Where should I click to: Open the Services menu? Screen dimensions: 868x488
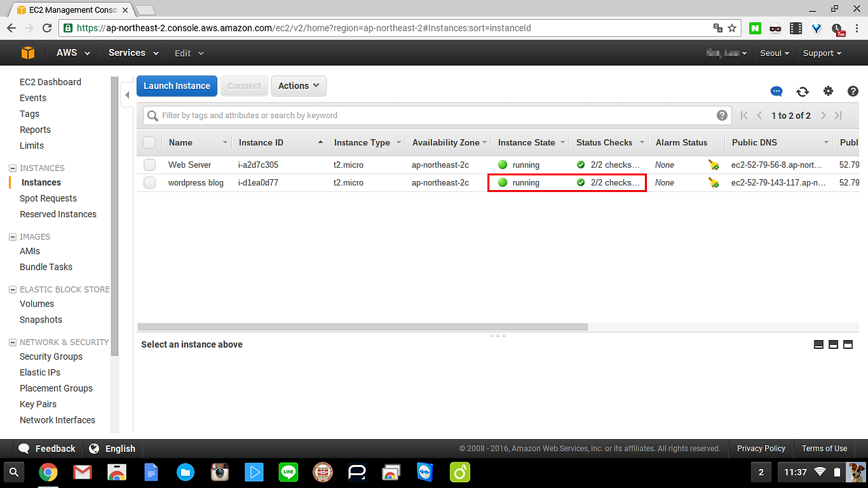134,53
